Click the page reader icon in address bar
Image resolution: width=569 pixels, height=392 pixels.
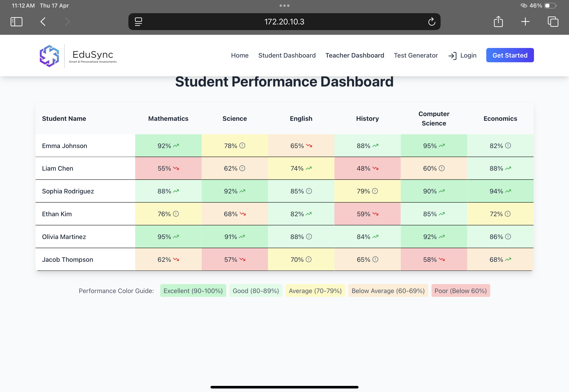138,22
